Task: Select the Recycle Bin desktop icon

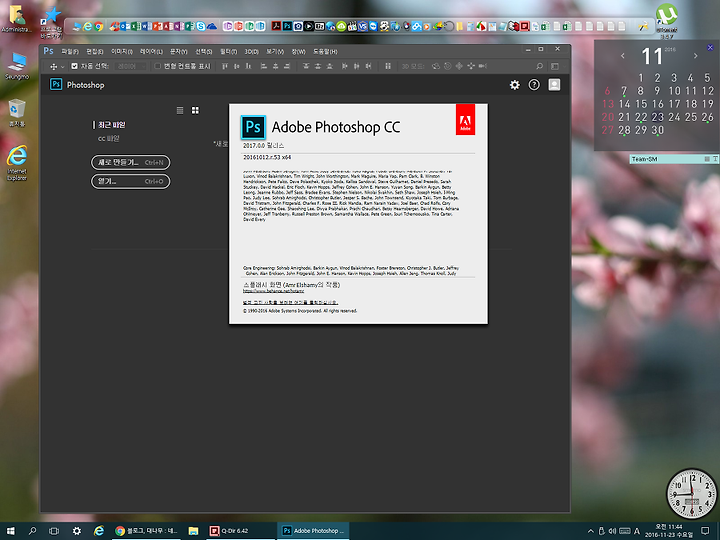Action: click(17, 113)
